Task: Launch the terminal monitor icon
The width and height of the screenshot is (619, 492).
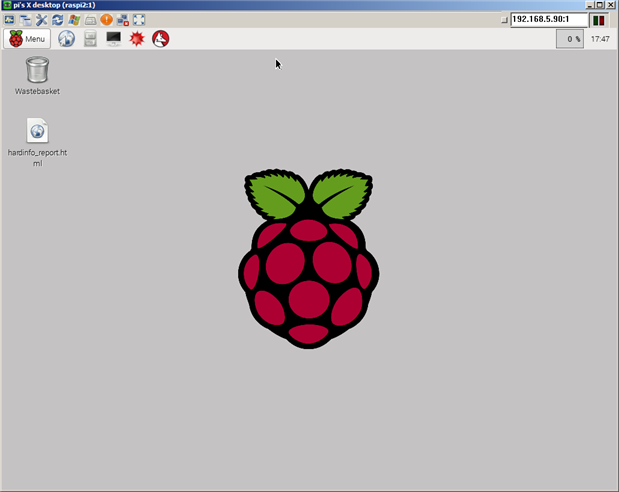Action: tap(114, 39)
